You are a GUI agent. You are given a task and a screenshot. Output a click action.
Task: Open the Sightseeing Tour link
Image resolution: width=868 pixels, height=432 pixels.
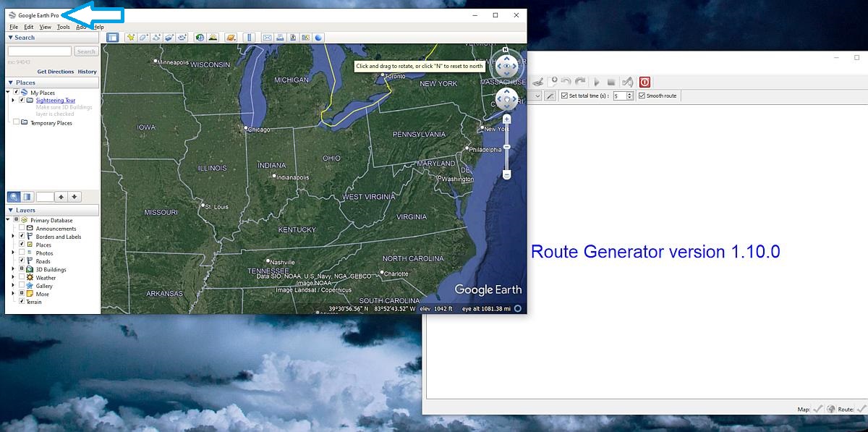(56, 101)
